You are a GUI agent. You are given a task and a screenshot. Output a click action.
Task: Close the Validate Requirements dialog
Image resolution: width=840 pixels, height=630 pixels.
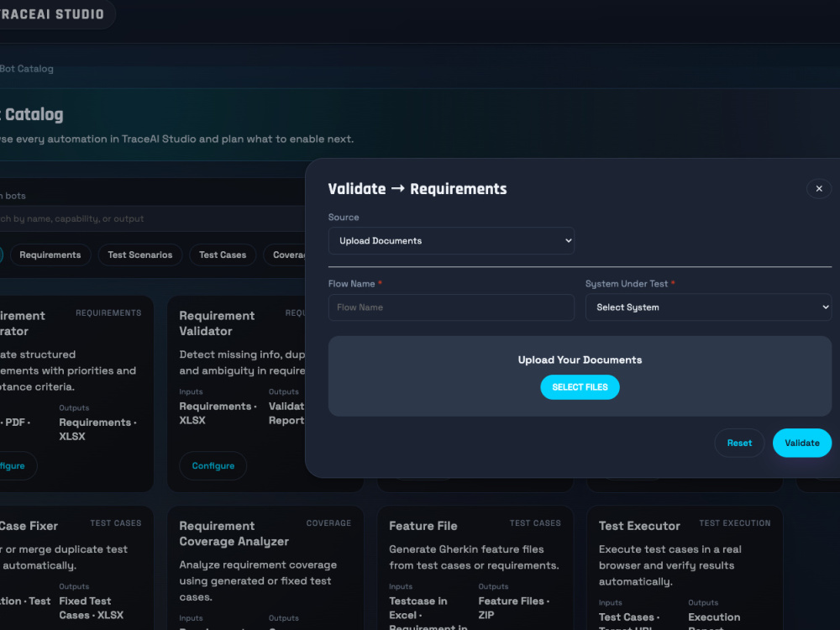[818, 188]
